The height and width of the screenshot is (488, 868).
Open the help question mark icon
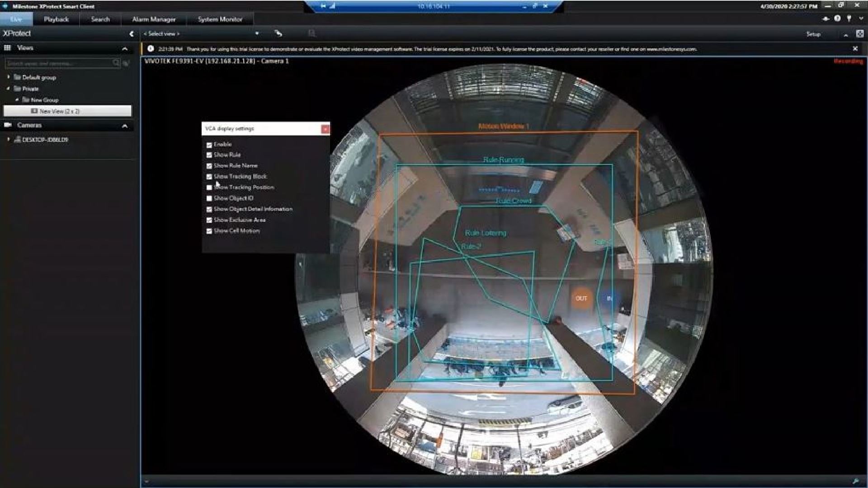(837, 19)
